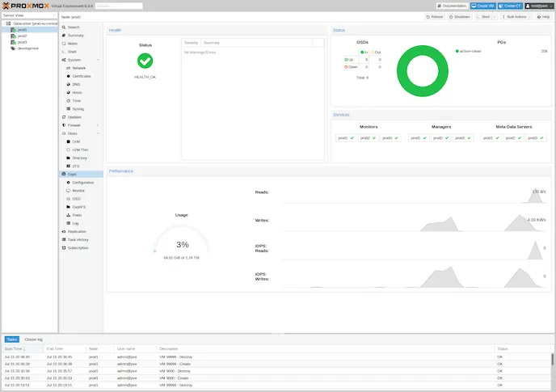Open the Summary page icon

coord(64,36)
